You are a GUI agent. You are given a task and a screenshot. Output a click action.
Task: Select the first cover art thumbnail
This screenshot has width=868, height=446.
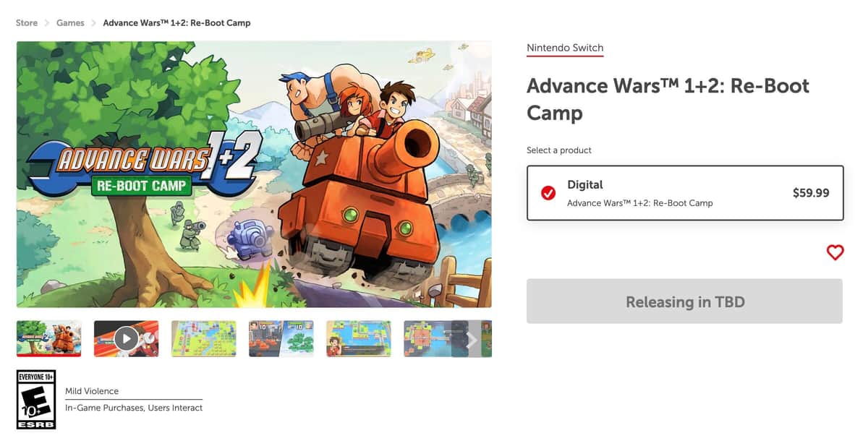point(49,338)
